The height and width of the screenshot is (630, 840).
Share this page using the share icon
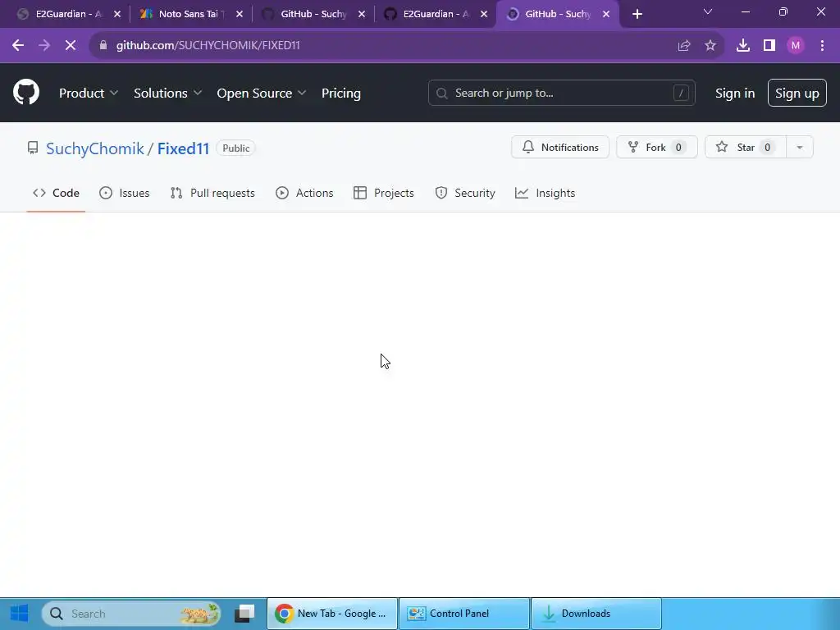(x=684, y=46)
